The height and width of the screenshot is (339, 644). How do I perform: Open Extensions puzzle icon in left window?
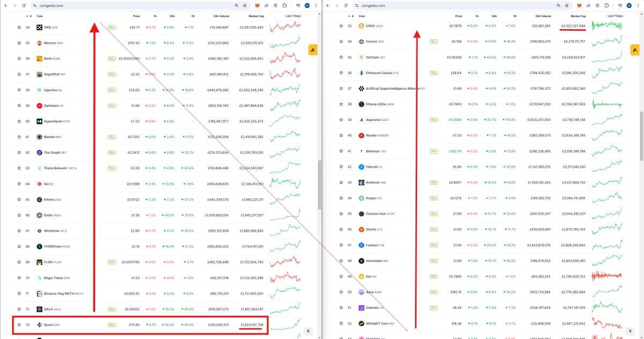point(284,5)
